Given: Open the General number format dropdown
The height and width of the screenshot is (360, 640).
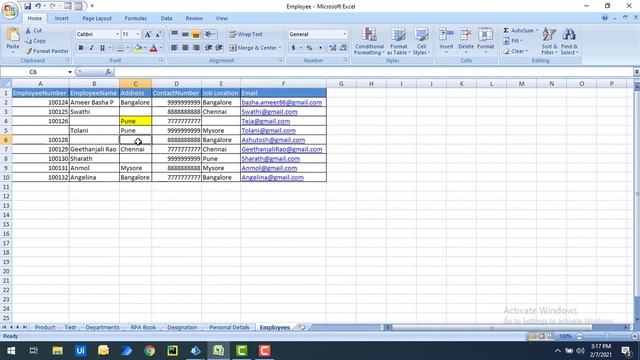Looking at the screenshot, I should point(344,34).
